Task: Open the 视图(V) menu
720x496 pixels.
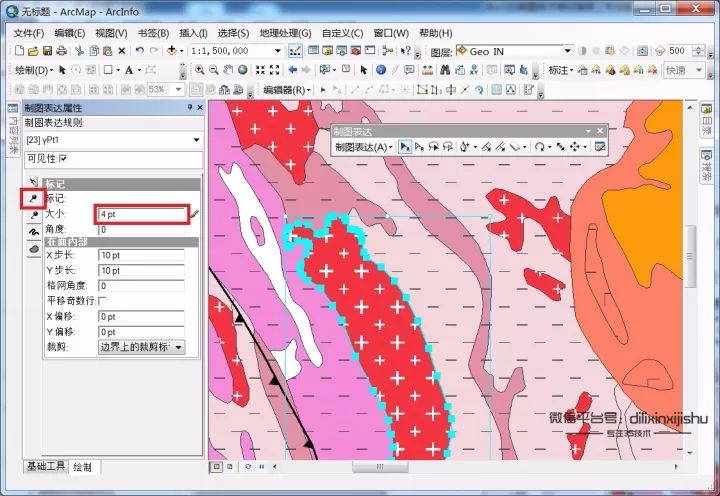Action: [x=112, y=33]
